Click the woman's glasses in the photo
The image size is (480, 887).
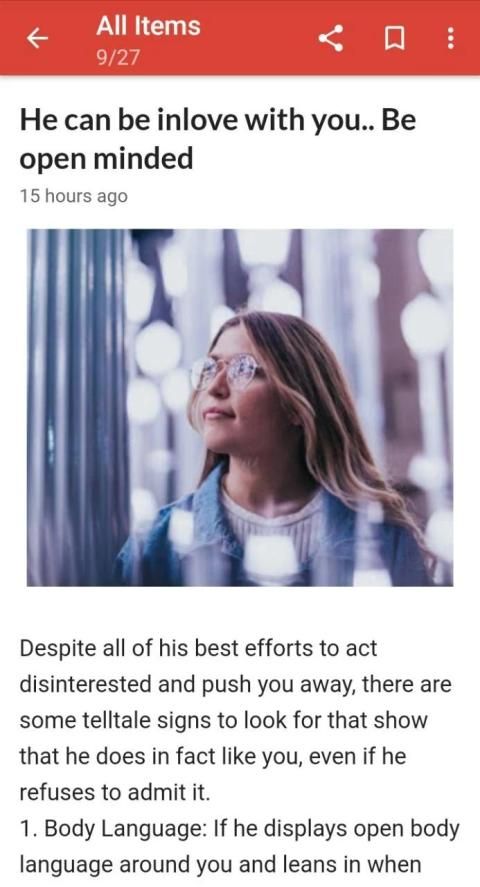[x=228, y=369]
